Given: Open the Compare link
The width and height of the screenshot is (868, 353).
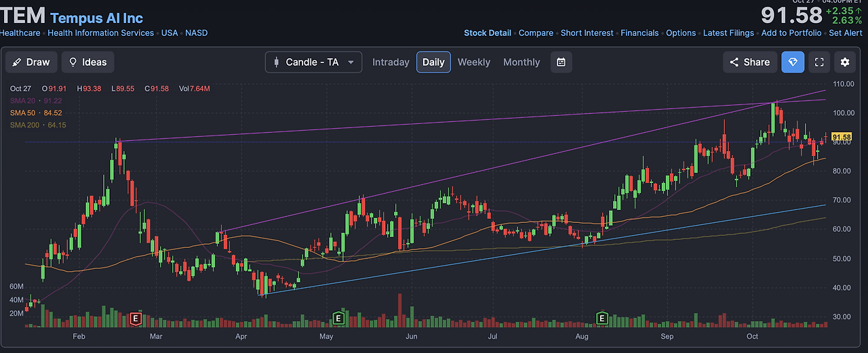Looking at the screenshot, I should 536,33.
